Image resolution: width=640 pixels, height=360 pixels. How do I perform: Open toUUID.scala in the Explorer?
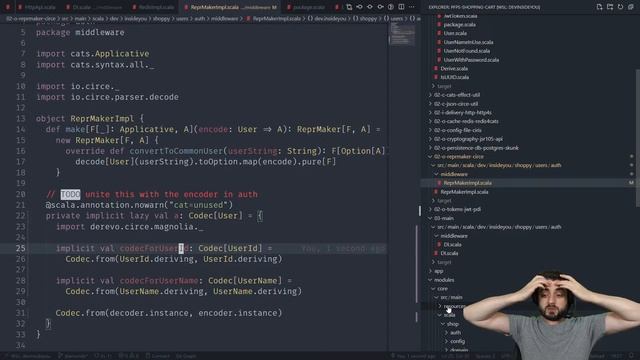point(452,77)
